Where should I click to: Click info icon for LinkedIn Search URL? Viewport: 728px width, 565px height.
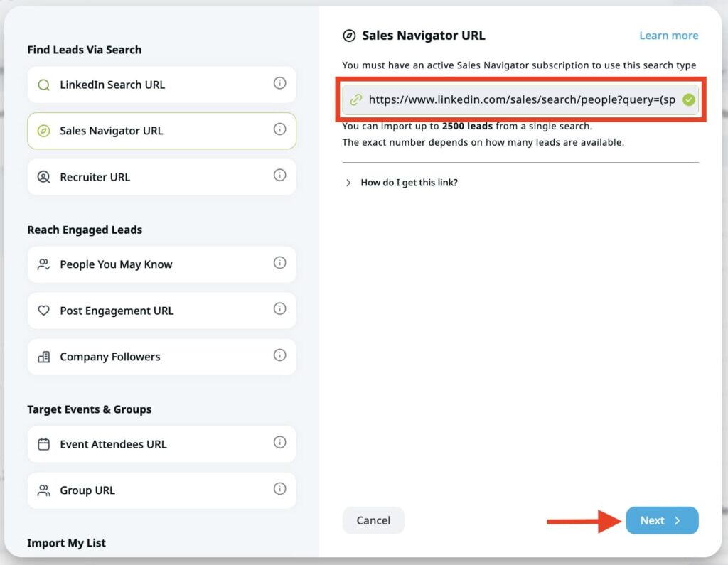point(279,83)
